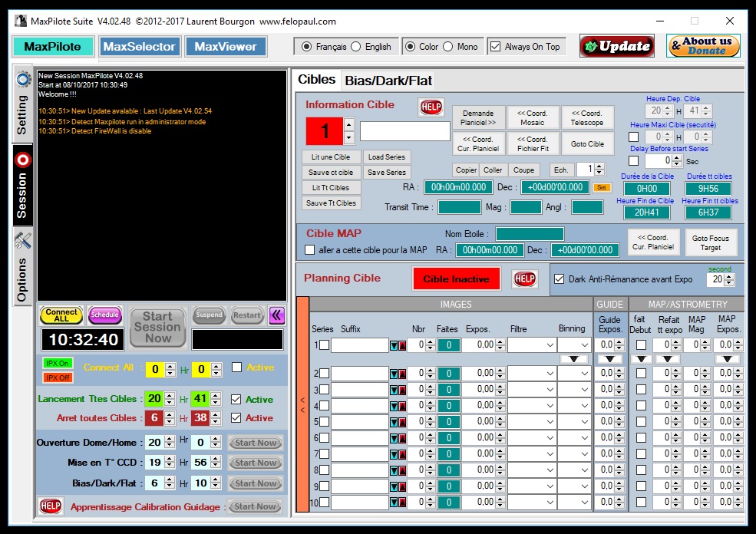Click the blue down-arrow icon in Series 1 row
The height and width of the screenshot is (534, 756).
point(394,345)
